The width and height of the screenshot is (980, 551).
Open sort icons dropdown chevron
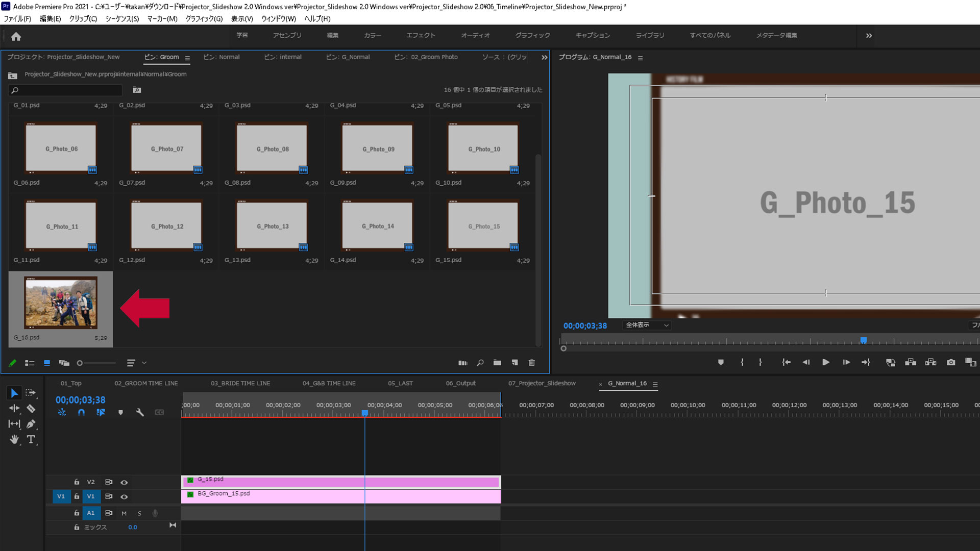pyautogui.click(x=144, y=363)
